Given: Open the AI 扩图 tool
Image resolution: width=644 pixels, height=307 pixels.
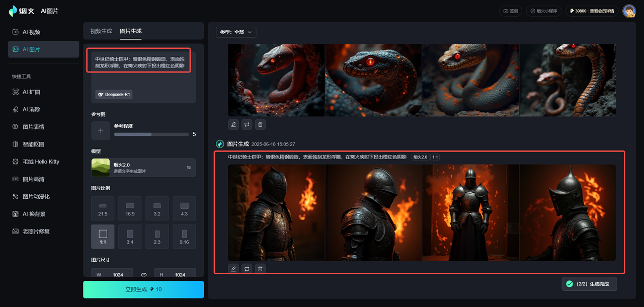Looking at the screenshot, I should (43, 92).
